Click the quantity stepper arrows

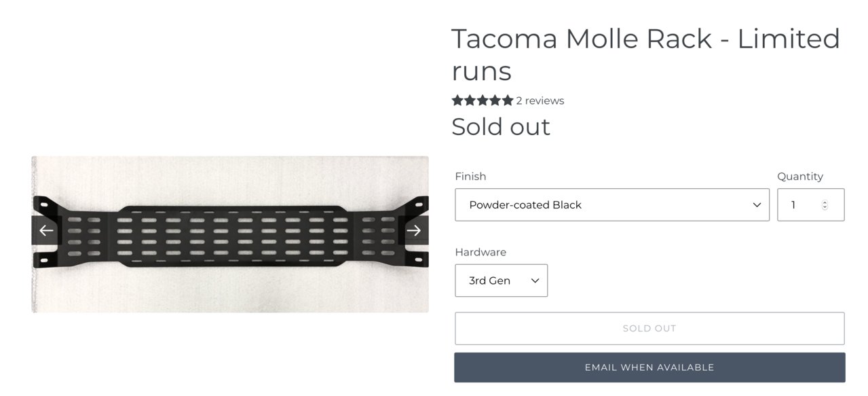click(825, 205)
